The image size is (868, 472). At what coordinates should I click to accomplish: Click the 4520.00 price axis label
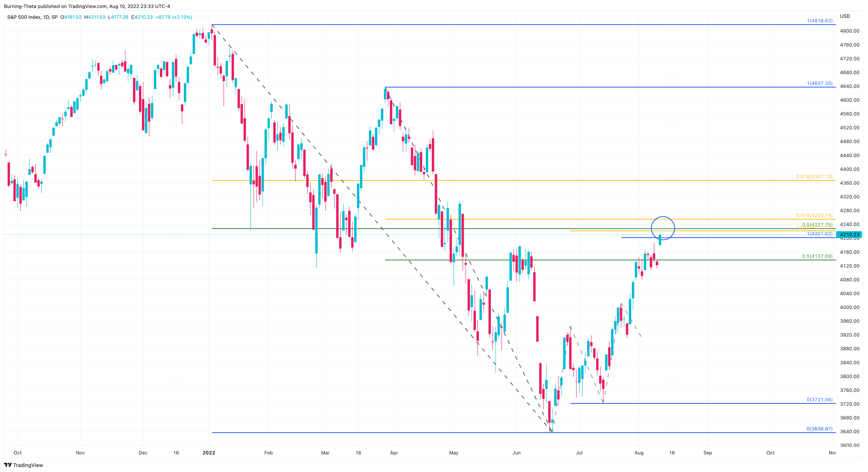849,127
